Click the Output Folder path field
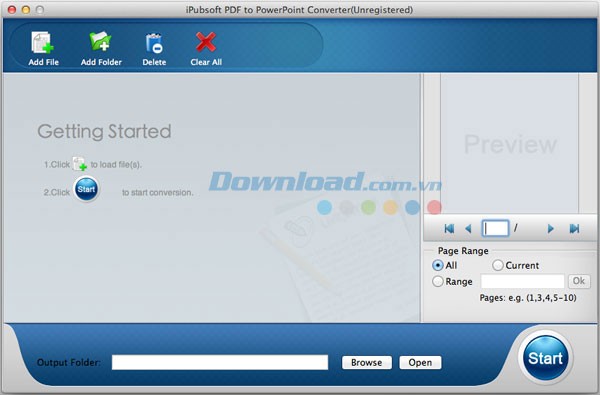The height and width of the screenshot is (395, 600). 220,362
